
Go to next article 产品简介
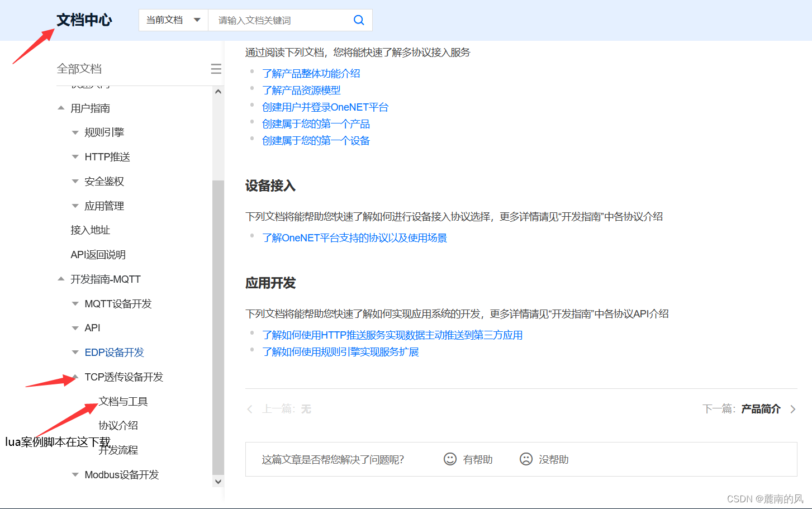[x=761, y=410]
